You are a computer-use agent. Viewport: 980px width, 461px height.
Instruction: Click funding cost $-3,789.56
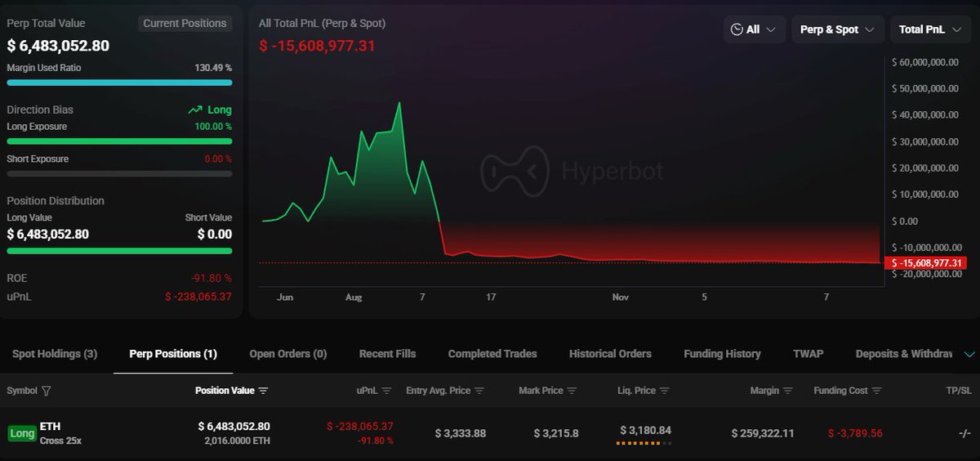(x=855, y=433)
